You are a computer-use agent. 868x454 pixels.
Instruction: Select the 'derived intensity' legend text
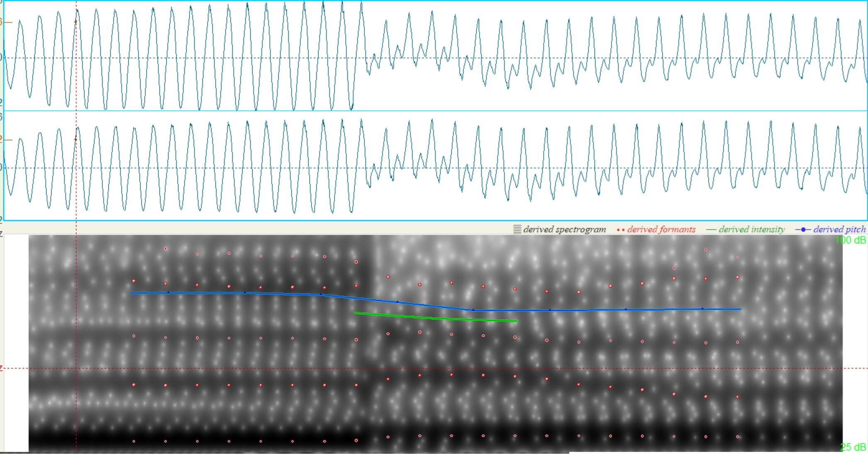point(752,229)
